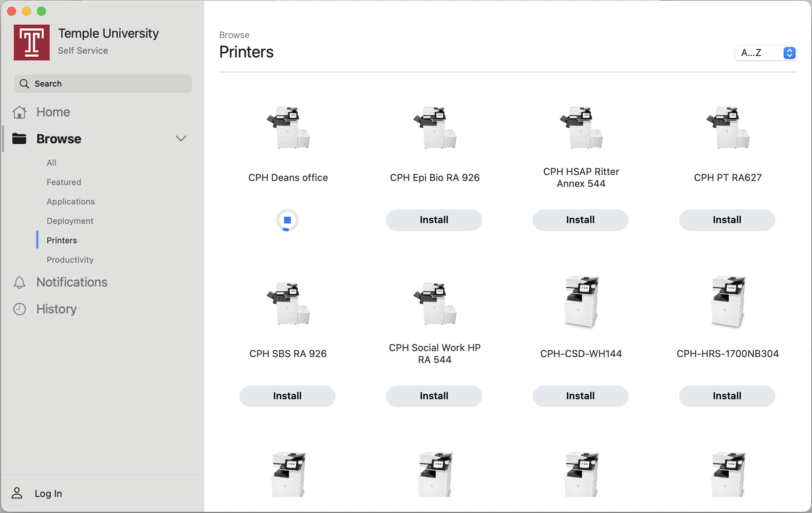Image resolution: width=812 pixels, height=513 pixels.
Task: Click Log In link
Action: click(x=48, y=494)
